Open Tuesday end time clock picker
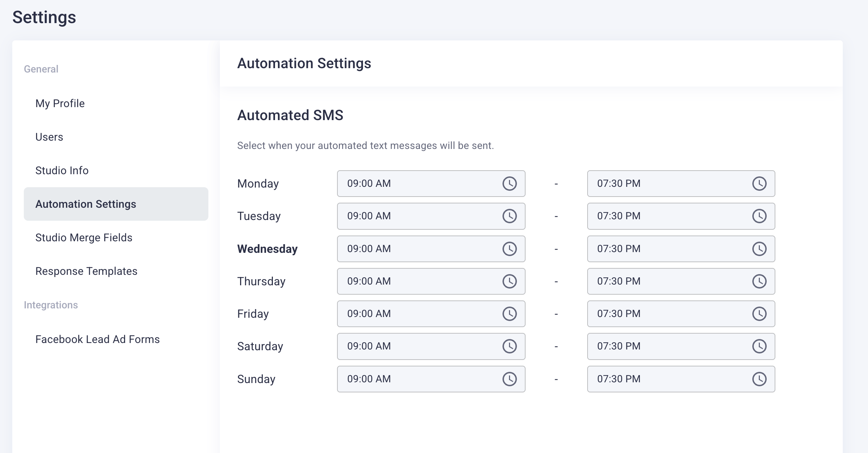Viewport: 868px width, 453px height. click(759, 216)
